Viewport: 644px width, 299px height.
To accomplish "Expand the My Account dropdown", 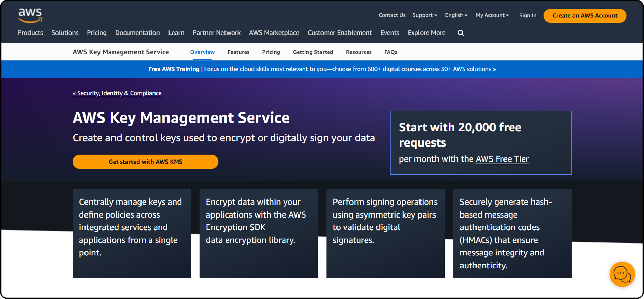I will [x=492, y=15].
